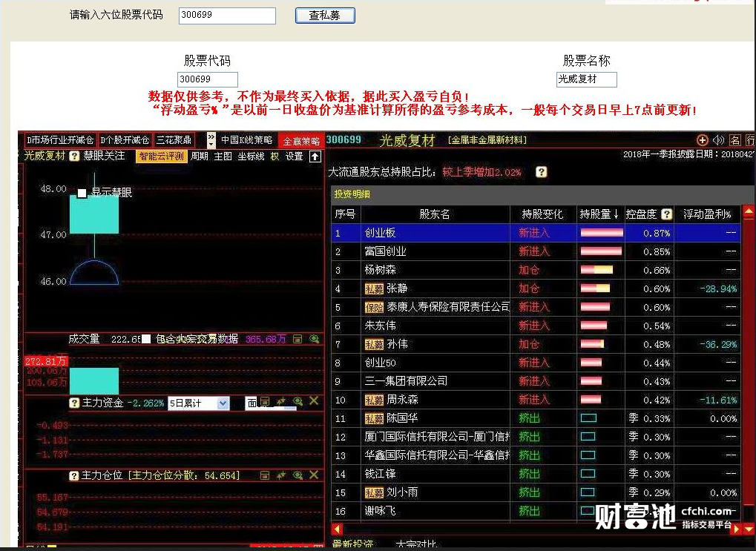Open the 设置 menu
Screen dimensions: 756x551
pos(294,156)
